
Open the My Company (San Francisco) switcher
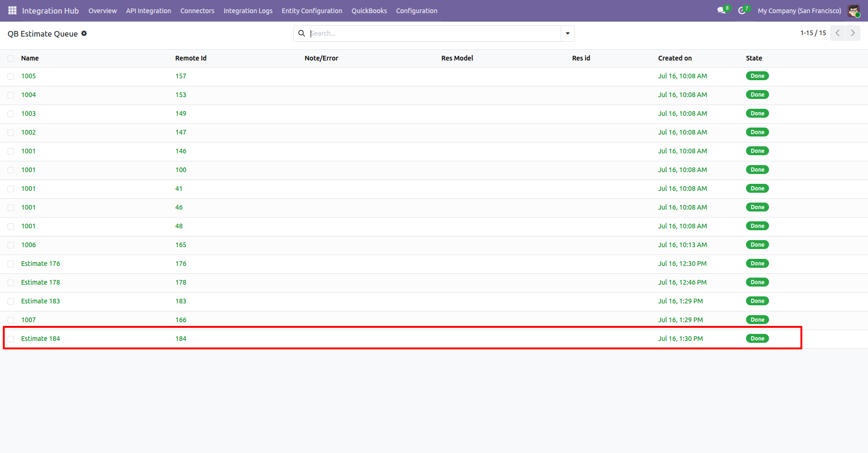(x=799, y=11)
